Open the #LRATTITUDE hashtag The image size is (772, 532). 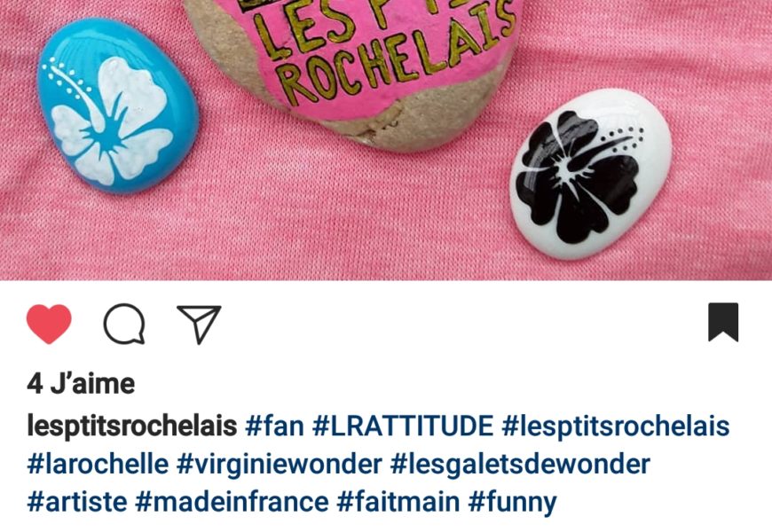(x=403, y=426)
